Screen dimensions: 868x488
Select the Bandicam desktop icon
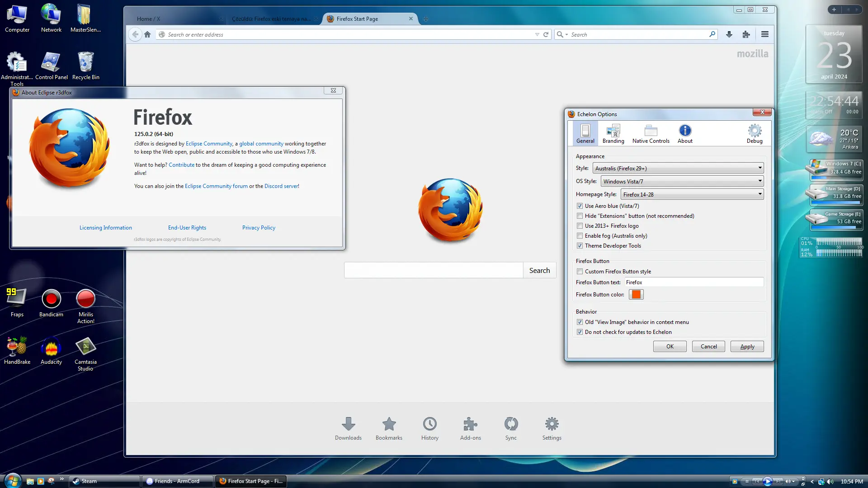pos(51,303)
